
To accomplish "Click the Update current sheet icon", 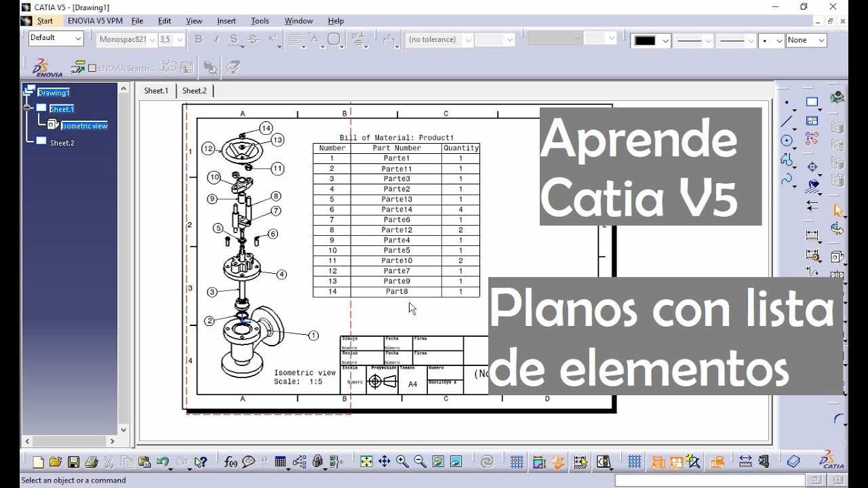I will [x=487, y=462].
